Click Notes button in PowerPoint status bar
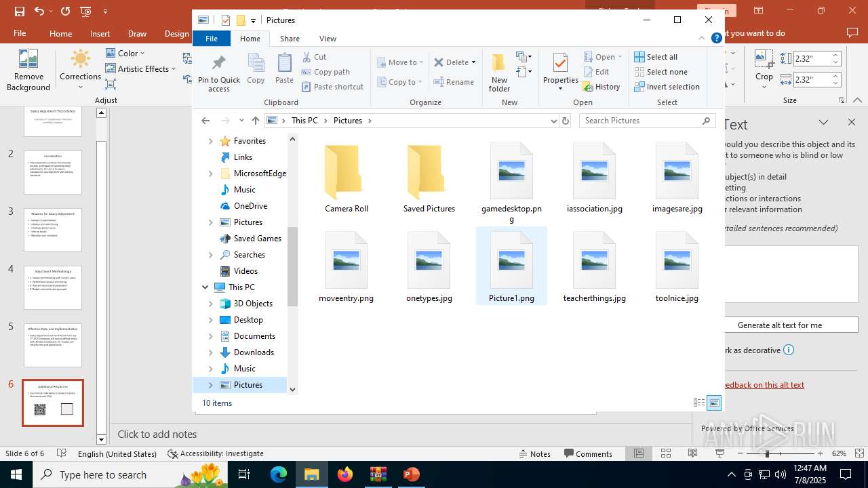This screenshot has width=868, height=488. [534, 453]
